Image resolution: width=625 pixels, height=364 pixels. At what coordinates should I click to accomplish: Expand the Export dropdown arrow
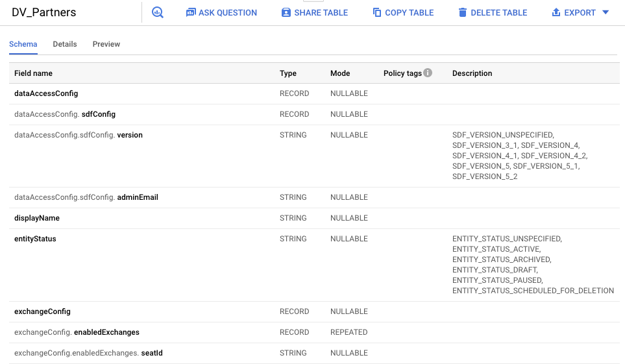[605, 12]
